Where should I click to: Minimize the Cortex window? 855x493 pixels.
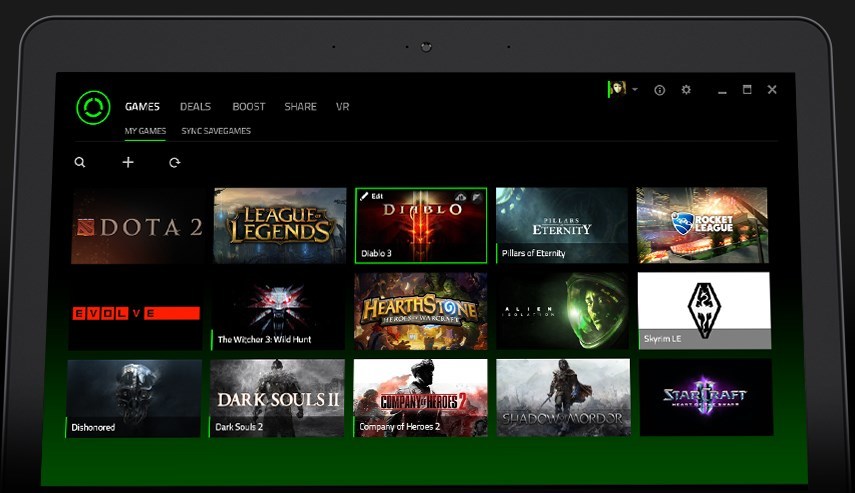[722, 92]
